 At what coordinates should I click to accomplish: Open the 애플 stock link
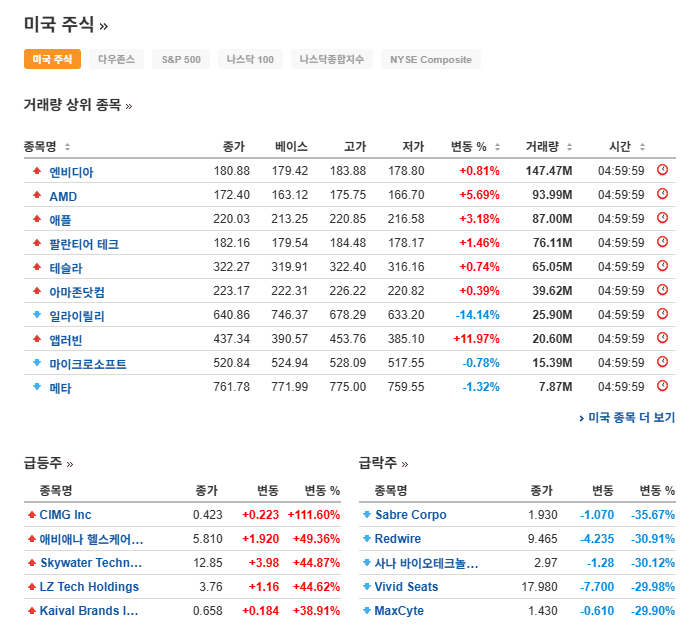pyautogui.click(x=60, y=220)
